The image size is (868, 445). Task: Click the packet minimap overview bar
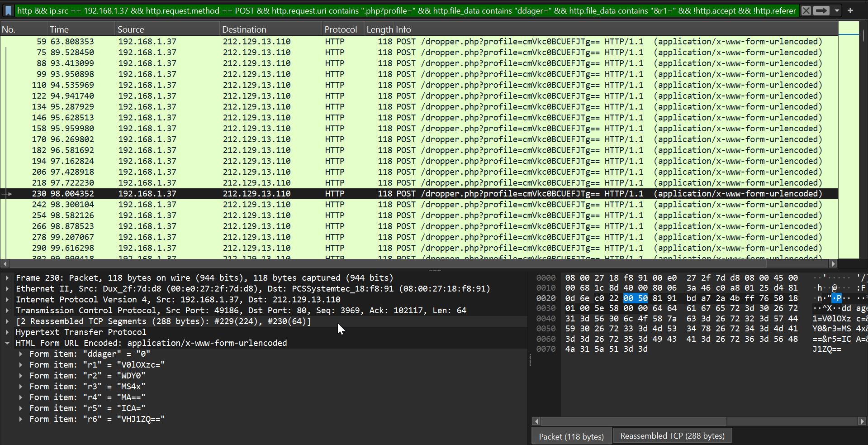(x=849, y=140)
